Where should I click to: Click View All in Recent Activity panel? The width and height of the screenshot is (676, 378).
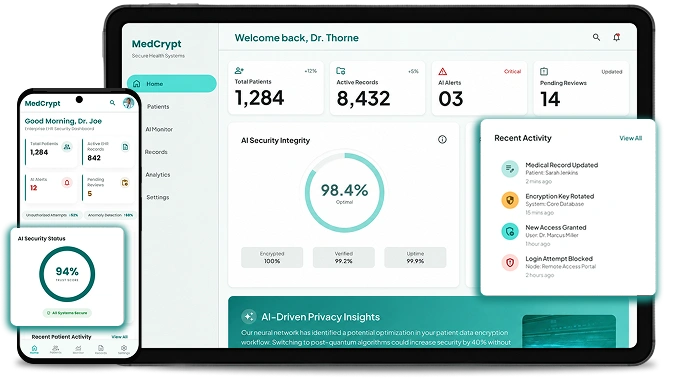(630, 138)
